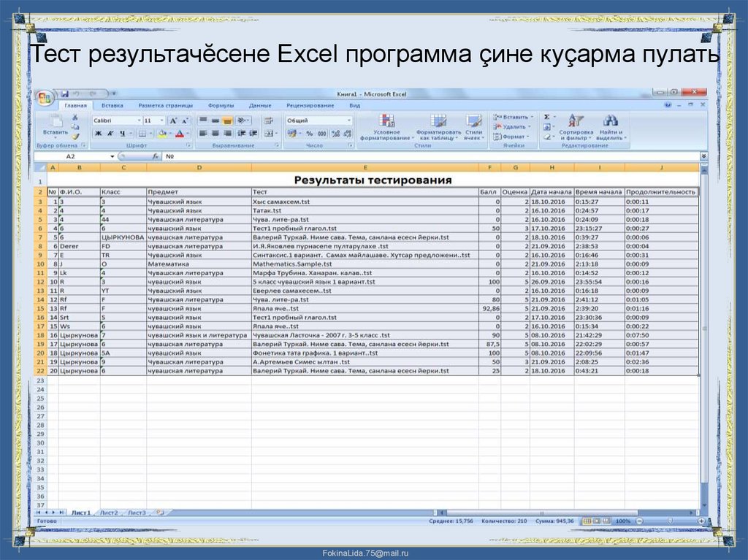Click the accounting number format icon
748x560 pixels.
[x=291, y=134]
